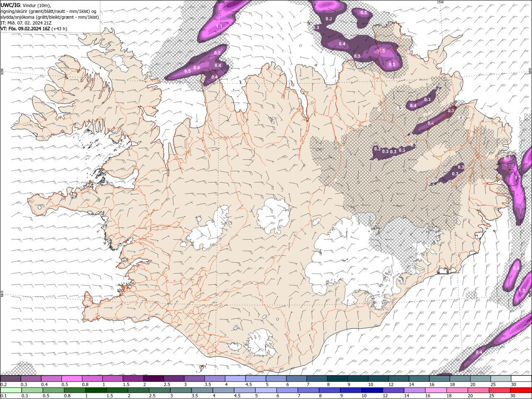
Task: Select top-row light blue swatch between 4 and 4.5
Action: point(235,379)
